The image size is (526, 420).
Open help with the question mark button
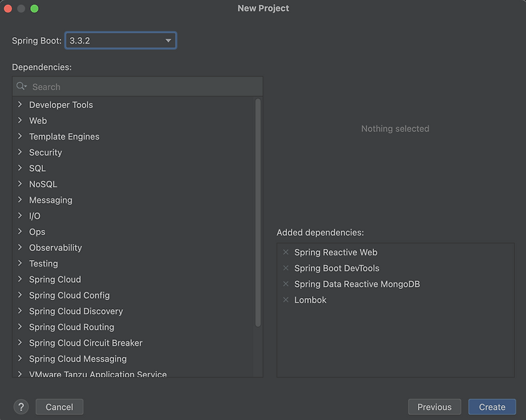[x=21, y=407]
